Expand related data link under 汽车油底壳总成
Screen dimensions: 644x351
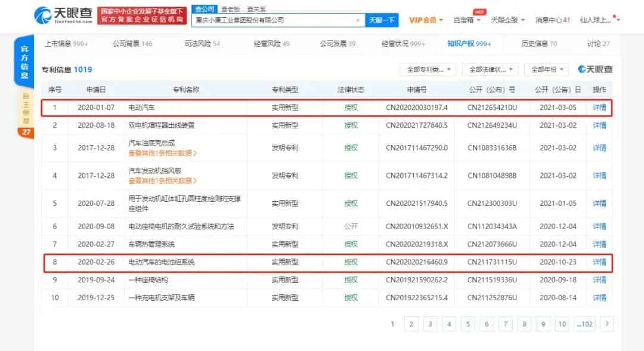[163, 153]
